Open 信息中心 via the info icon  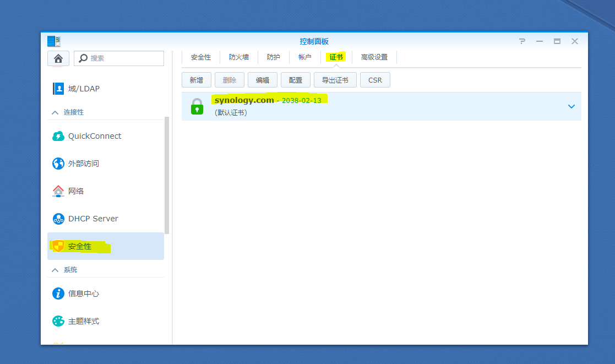(58, 294)
